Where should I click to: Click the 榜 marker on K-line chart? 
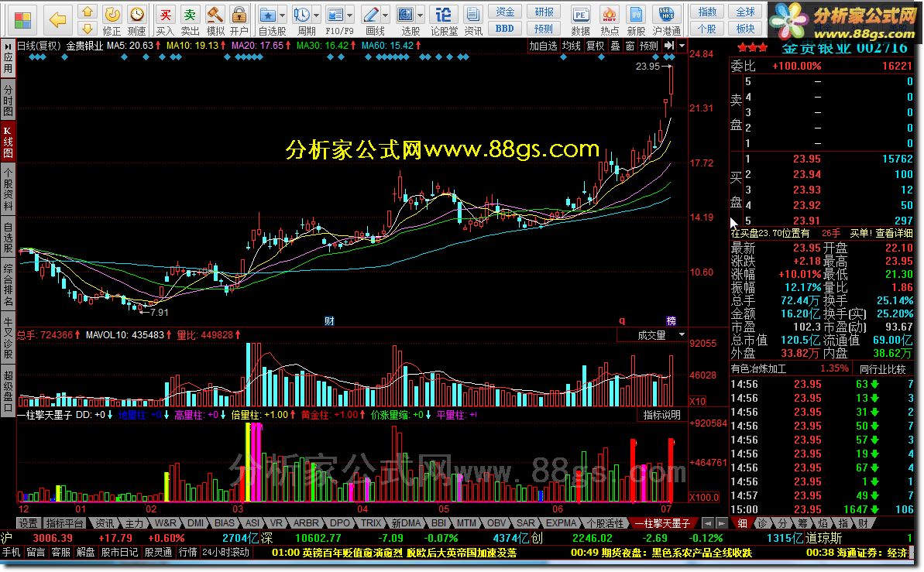click(672, 321)
